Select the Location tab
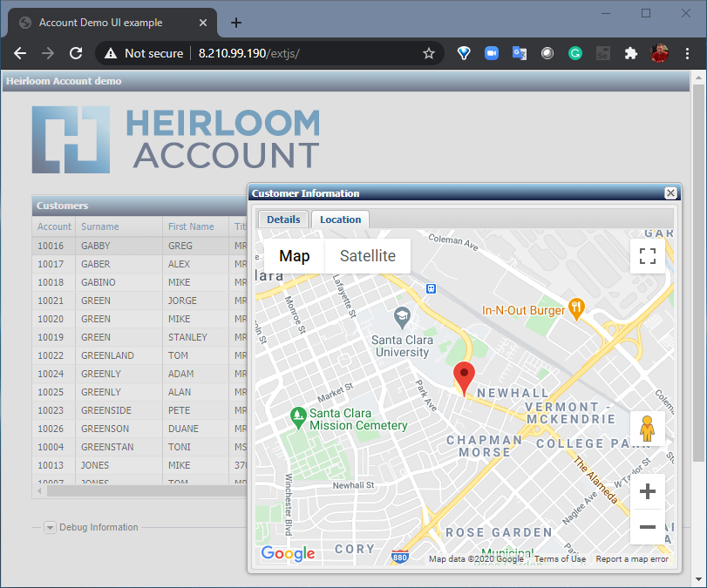Viewport: 707px width, 588px height. coord(341,220)
